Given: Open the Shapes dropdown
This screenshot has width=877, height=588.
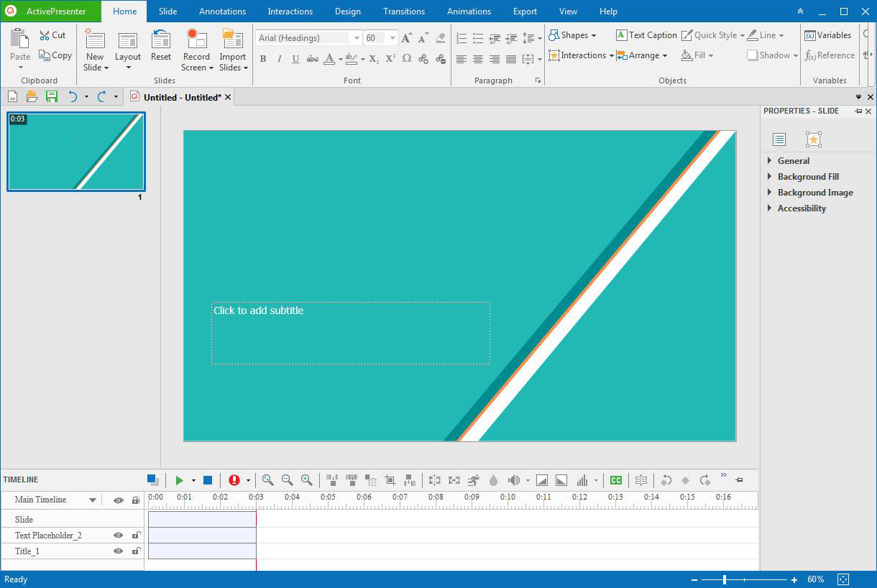Looking at the screenshot, I should click(572, 35).
